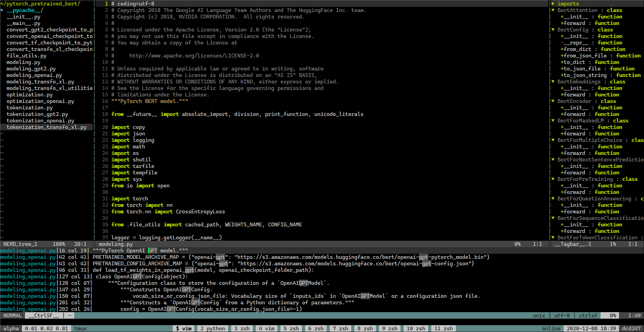
Task: Place cursor on import torch line
Action: tap(130, 199)
